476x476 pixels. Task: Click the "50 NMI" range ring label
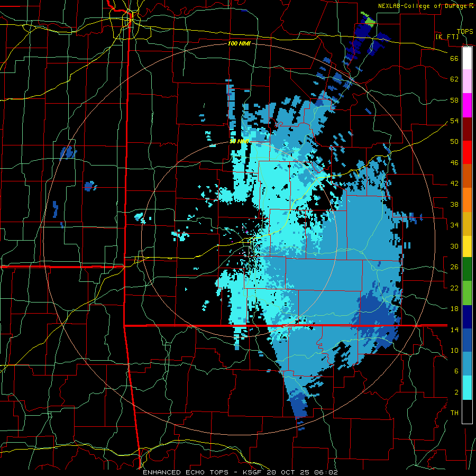click(x=239, y=141)
